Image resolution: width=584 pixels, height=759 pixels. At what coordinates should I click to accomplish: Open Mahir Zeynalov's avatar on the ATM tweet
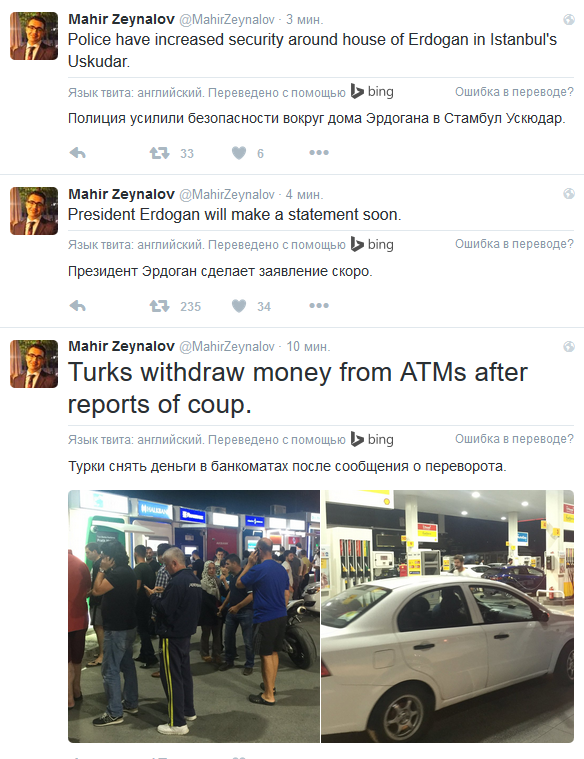34,364
